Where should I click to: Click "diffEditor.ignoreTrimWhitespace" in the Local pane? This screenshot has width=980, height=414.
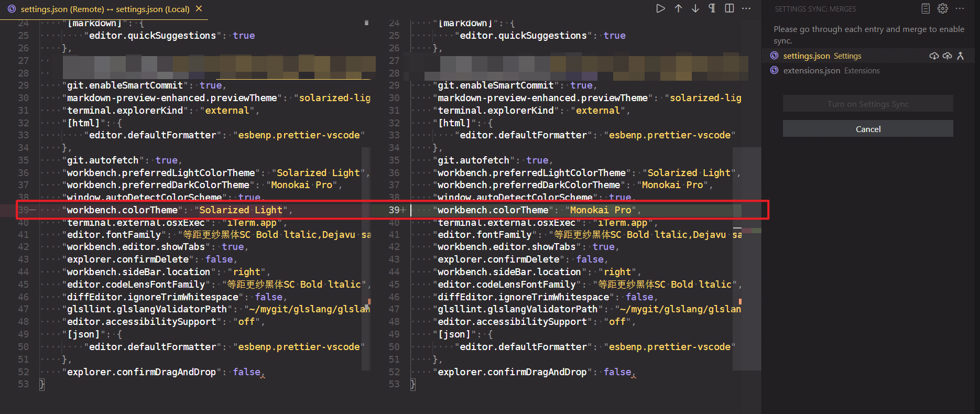(x=524, y=297)
